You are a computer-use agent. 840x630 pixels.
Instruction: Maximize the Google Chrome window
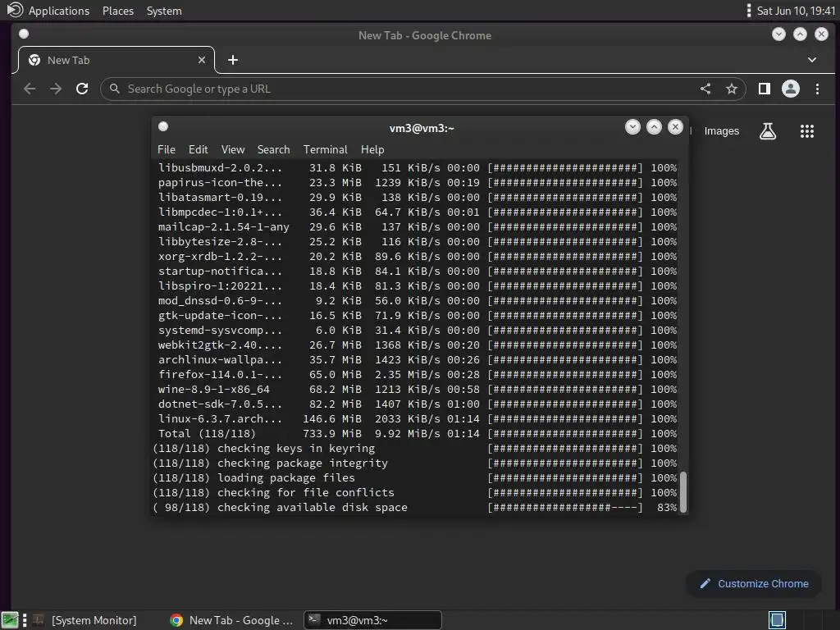[x=800, y=34]
